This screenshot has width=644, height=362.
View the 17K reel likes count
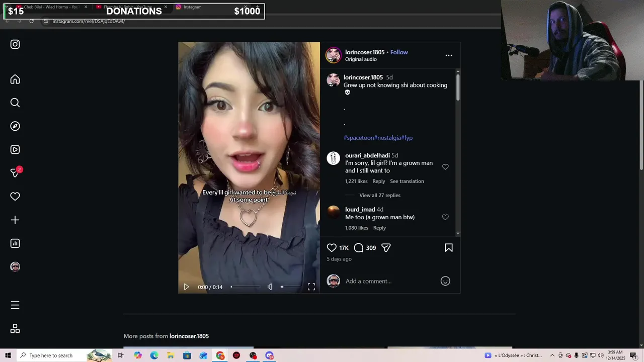[344, 248]
